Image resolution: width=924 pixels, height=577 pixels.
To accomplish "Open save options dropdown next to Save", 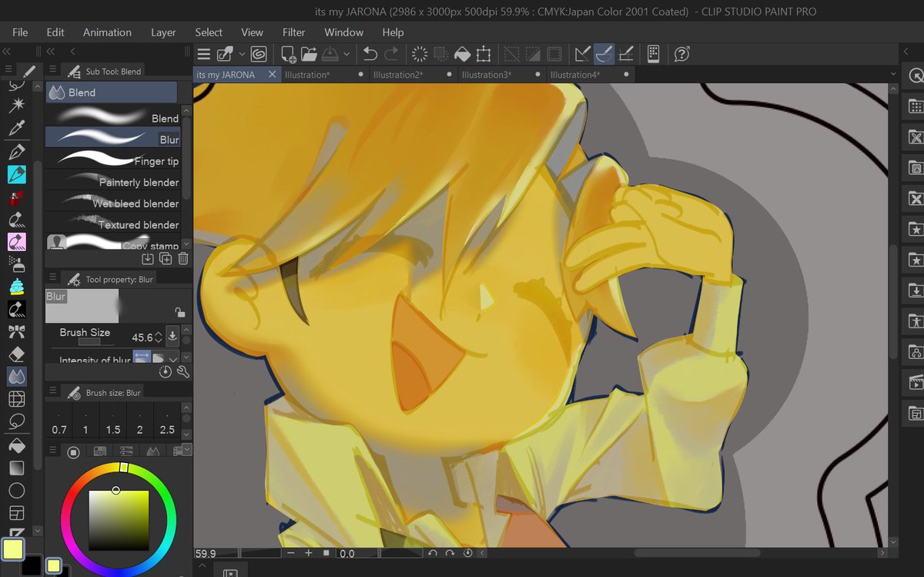I will click(346, 54).
